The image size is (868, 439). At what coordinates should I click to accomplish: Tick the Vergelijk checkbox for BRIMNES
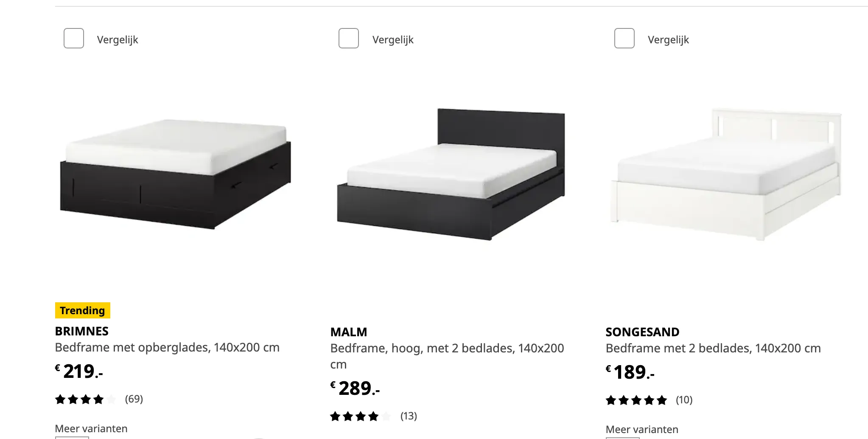[x=74, y=38]
